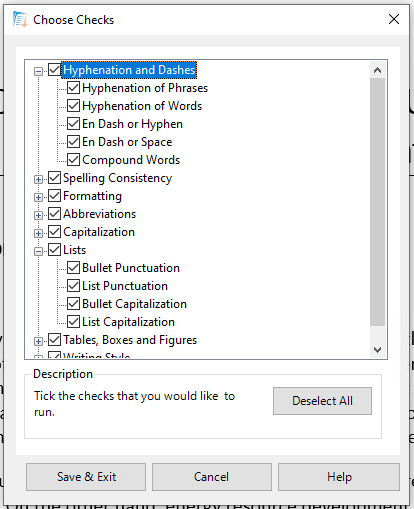
Task: Click Save & Exit button
Action: 86,477
